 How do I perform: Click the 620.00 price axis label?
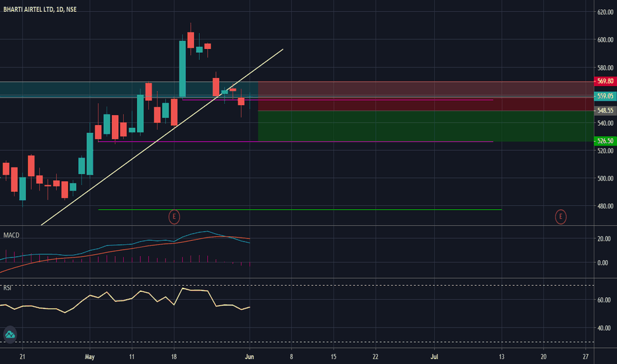tap(605, 13)
